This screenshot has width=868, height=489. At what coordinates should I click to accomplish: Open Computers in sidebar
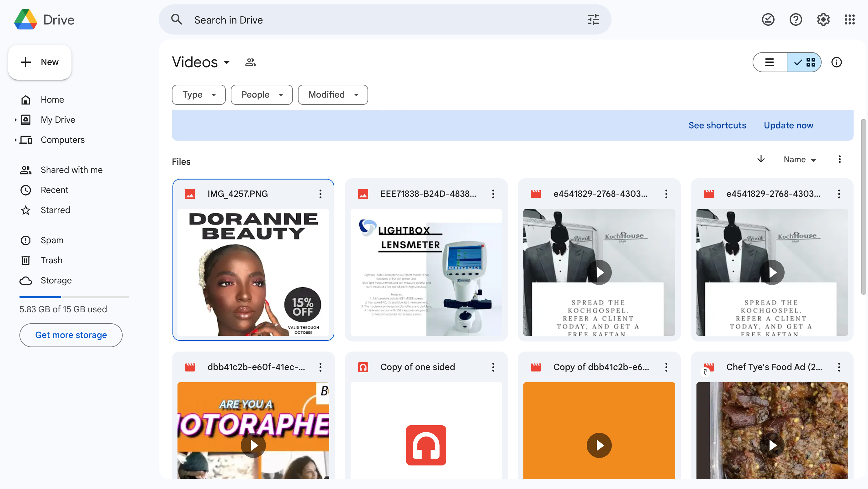(x=62, y=140)
